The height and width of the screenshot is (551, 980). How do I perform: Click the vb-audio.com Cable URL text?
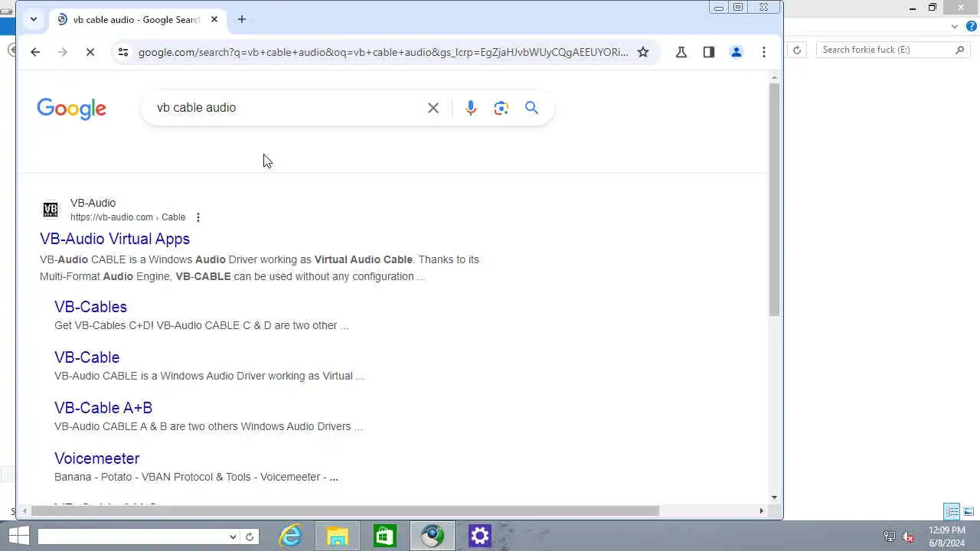pyautogui.click(x=128, y=217)
